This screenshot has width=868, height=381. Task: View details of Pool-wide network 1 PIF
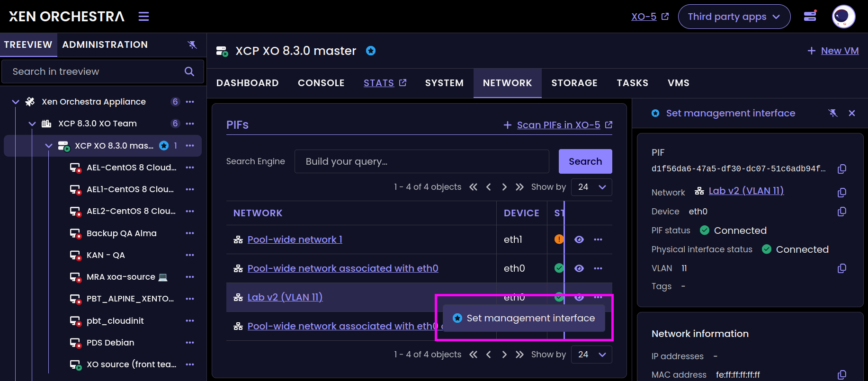(579, 239)
